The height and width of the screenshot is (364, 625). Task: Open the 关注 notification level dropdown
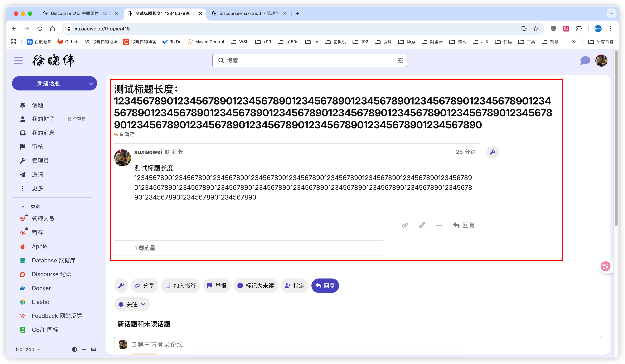(x=132, y=304)
